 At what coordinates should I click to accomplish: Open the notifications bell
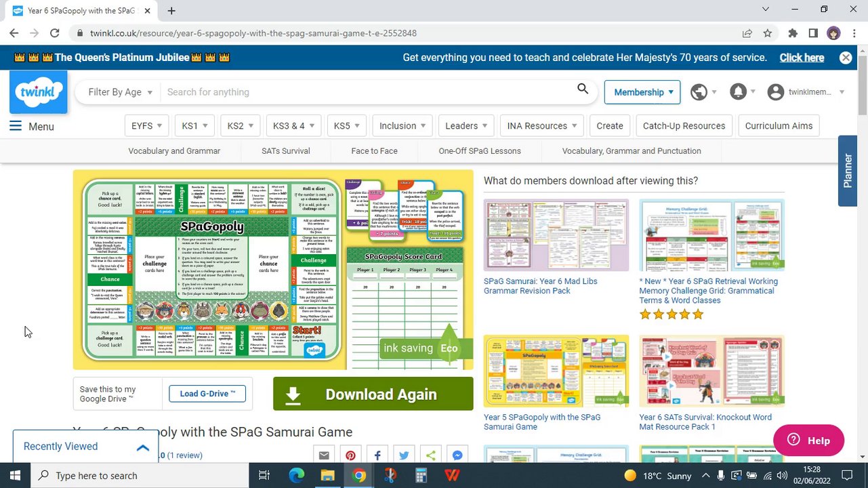pos(738,92)
